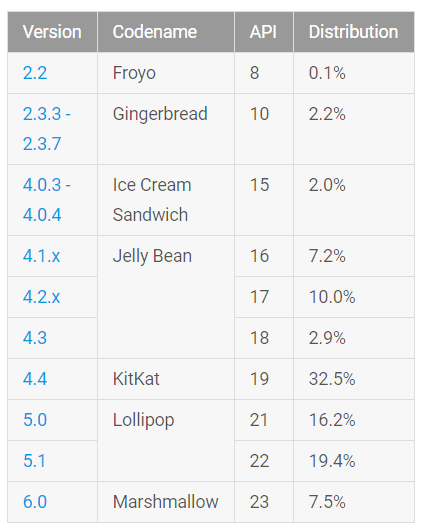Image resolution: width=428 pixels, height=531 pixels.
Task: Open the 2.3.3 - 2.3.7 version link
Action: (x=47, y=129)
